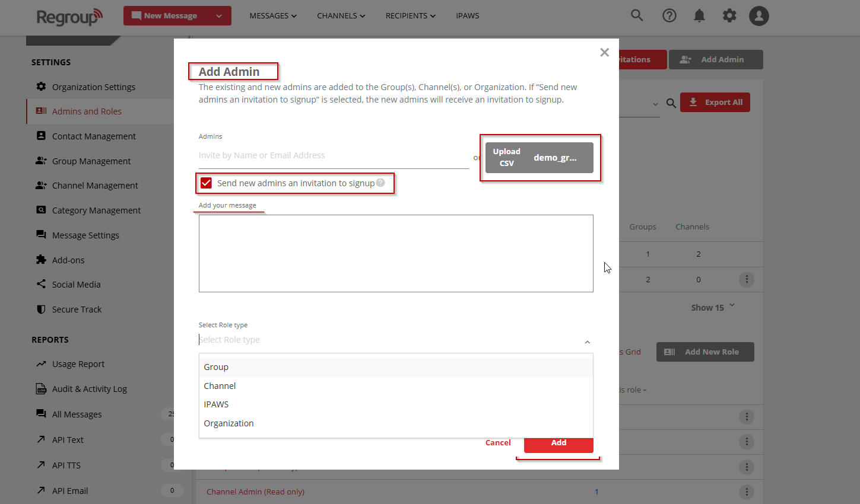Click the Secure Track shield icon
This screenshot has width=860, height=504.
pyautogui.click(x=41, y=309)
